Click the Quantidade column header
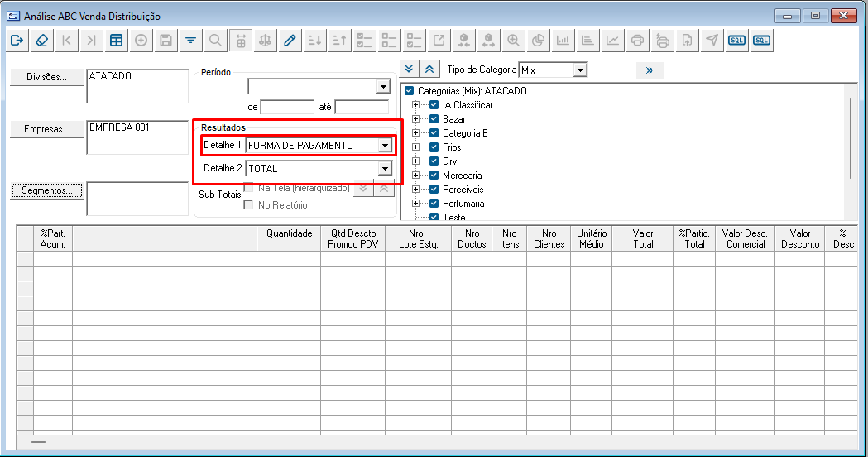Viewport: 868px width, 457px height. pyautogui.click(x=289, y=238)
